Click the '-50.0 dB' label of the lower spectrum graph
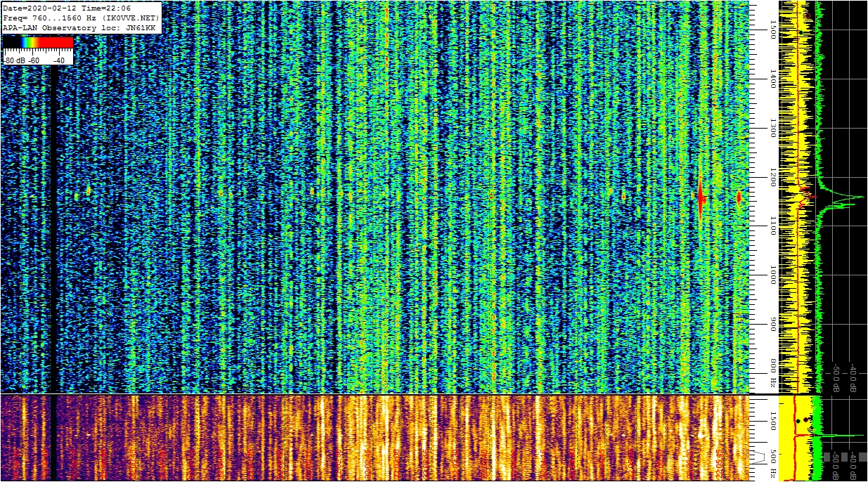This screenshot has width=868, height=482. (x=836, y=466)
